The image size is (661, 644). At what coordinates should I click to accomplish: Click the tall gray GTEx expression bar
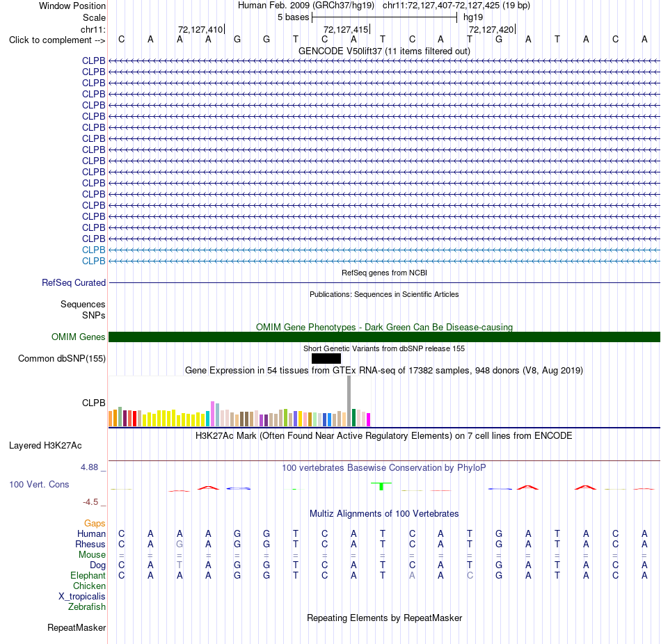click(x=349, y=401)
